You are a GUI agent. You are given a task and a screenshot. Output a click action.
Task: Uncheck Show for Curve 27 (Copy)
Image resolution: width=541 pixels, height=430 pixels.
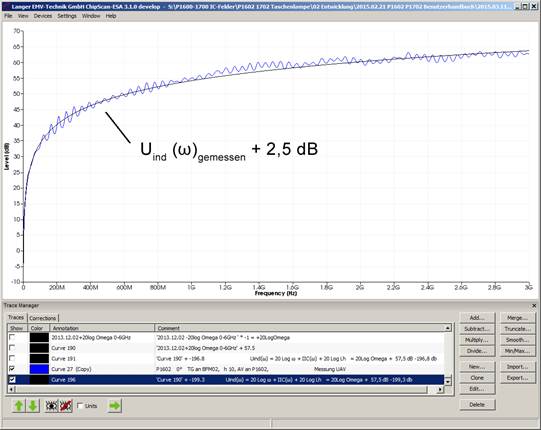(12, 369)
